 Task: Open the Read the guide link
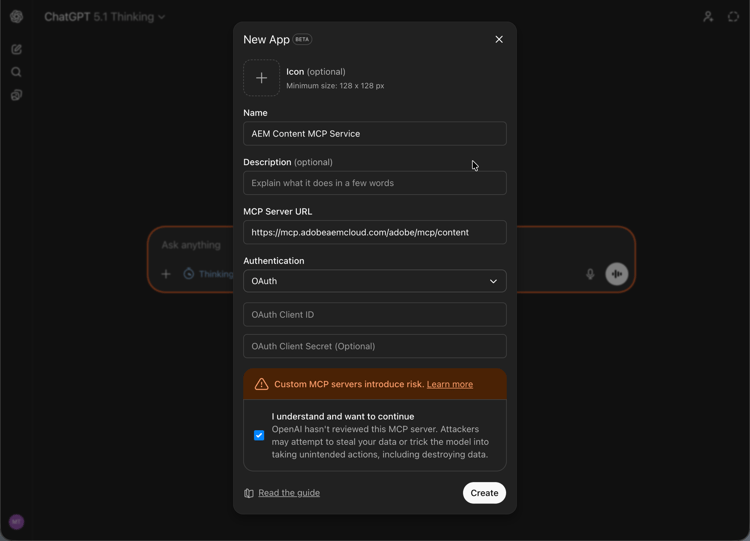pyautogui.click(x=289, y=493)
